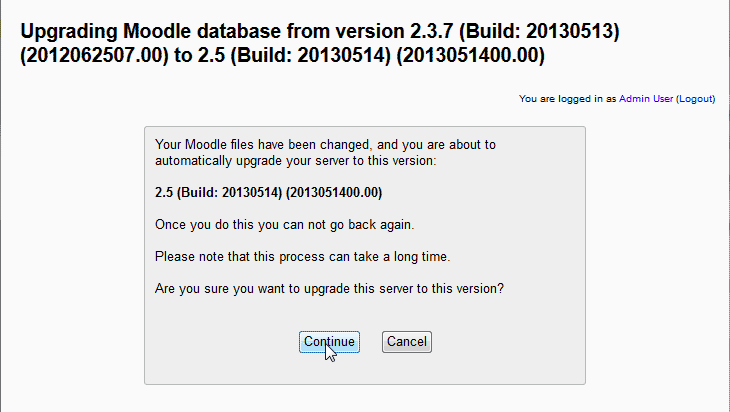
Task: Click the Logout link
Action: click(696, 99)
